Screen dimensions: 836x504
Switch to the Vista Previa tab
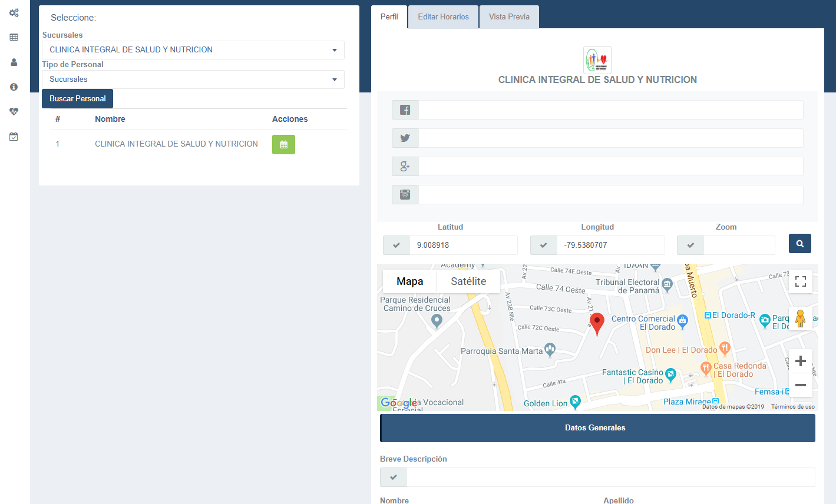pos(509,17)
